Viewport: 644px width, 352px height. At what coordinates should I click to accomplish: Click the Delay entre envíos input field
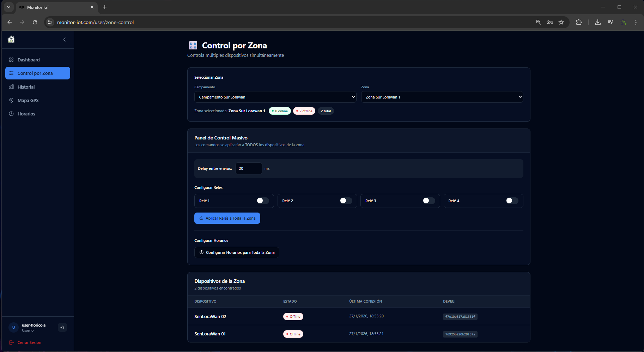[249, 168]
